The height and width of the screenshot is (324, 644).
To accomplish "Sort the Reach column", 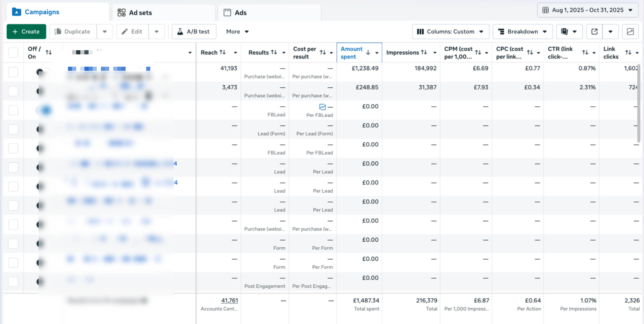I will [x=223, y=52].
